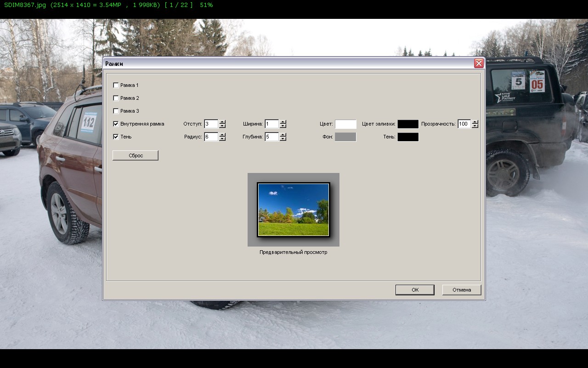Click the Отмена cancel button
588x368 pixels.
click(462, 290)
